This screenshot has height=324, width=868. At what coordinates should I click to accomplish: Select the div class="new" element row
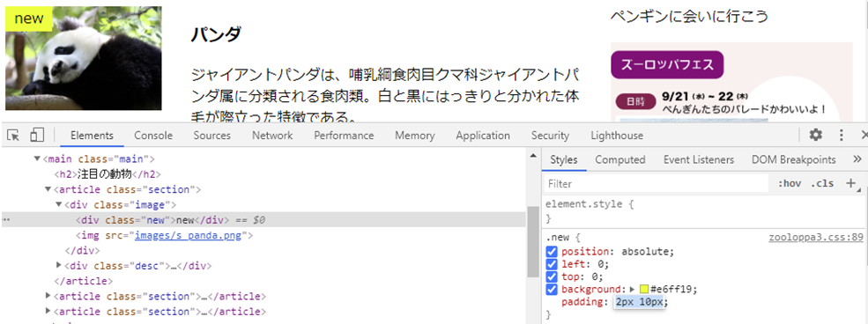(263, 220)
